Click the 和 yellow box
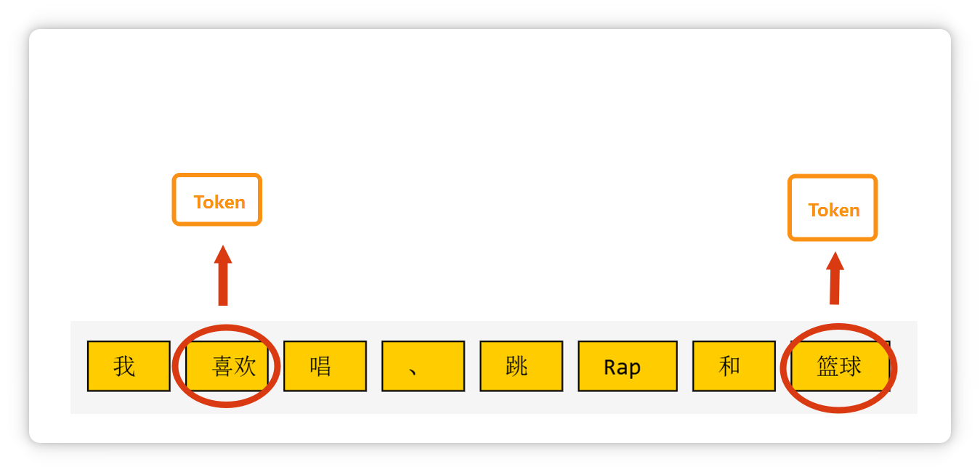The height and width of the screenshot is (472, 980). tap(734, 366)
